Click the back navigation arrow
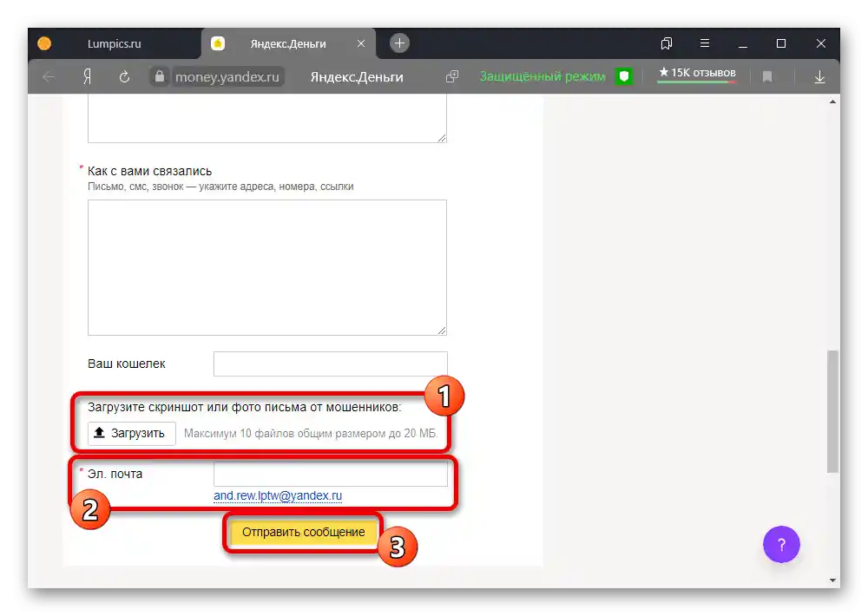868x616 pixels. coord(48,77)
